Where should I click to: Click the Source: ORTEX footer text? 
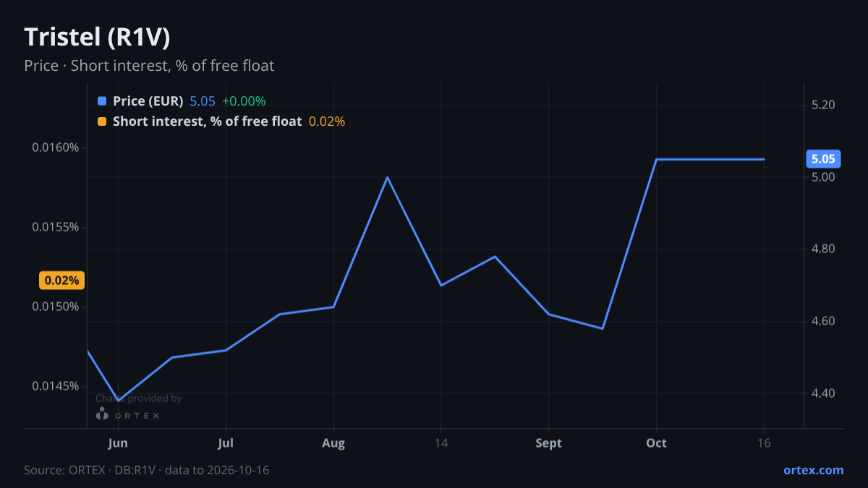click(147, 470)
